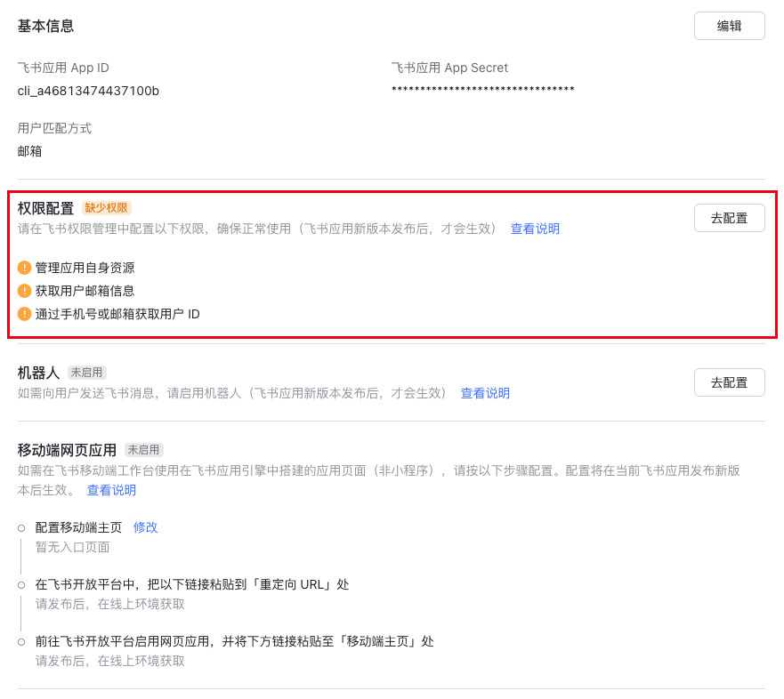Click step circle for 重定向 URL step
This screenshot has height=699, width=784.
[21, 585]
